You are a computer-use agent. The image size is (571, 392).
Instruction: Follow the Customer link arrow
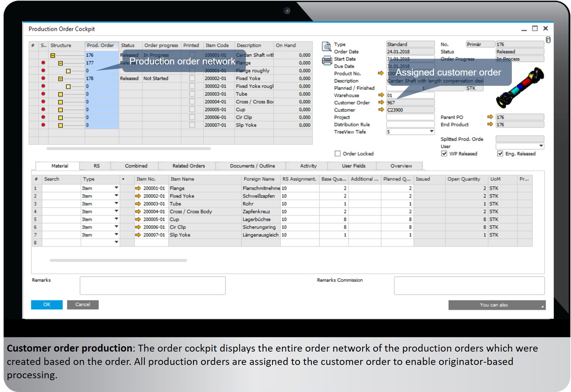pyautogui.click(x=381, y=109)
